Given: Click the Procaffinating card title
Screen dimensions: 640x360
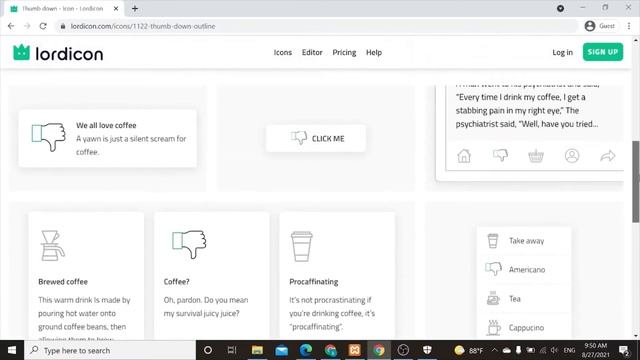Looking at the screenshot, I should click(x=313, y=282).
